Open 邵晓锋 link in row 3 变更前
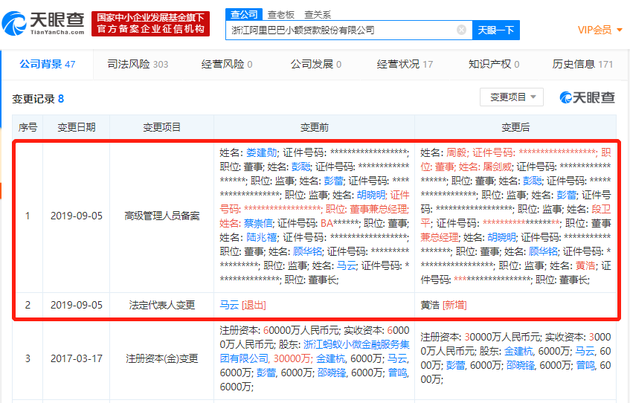630x403 pixels. point(331,372)
